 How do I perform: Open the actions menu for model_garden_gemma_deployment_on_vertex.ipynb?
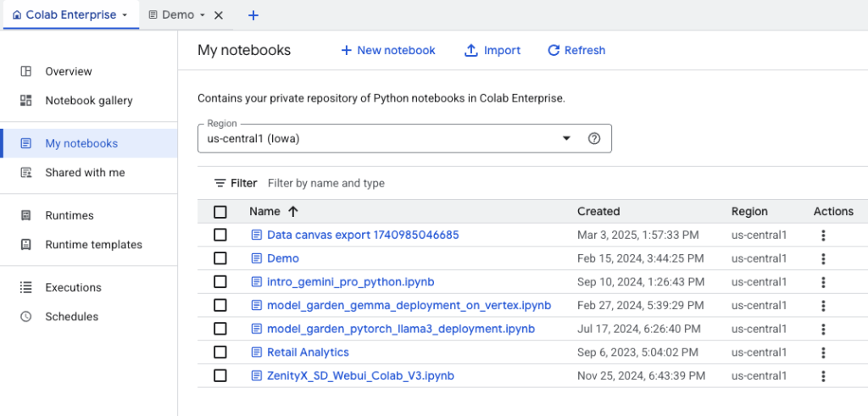coord(823,305)
